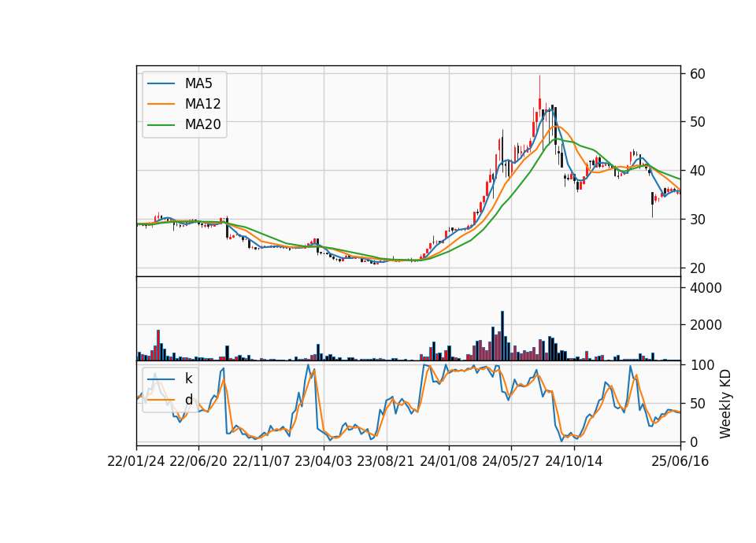756x543 pixels.
Task: Click the tallest volume bar
Action: click(x=502, y=336)
